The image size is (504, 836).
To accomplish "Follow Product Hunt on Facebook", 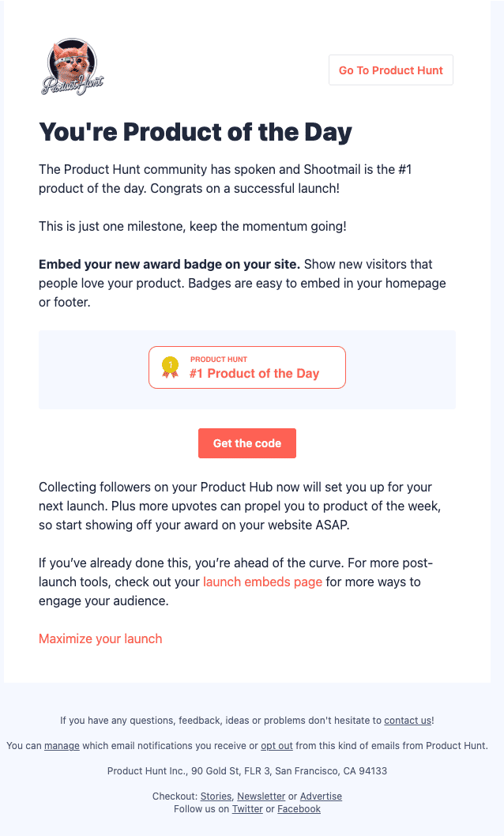I will point(299,808).
